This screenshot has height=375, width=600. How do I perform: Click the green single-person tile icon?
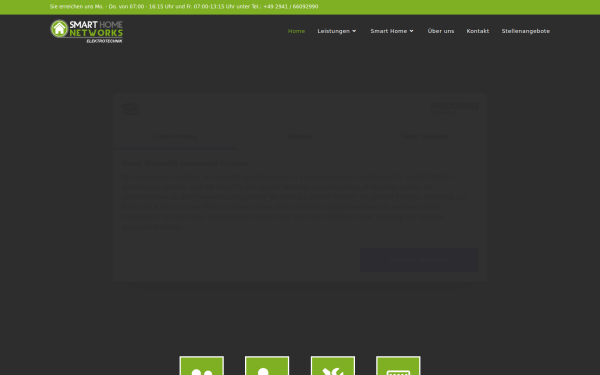tap(267, 365)
